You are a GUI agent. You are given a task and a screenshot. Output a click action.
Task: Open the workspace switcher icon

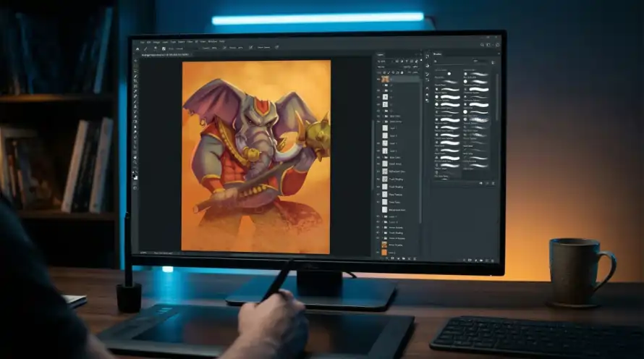click(x=488, y=44)
